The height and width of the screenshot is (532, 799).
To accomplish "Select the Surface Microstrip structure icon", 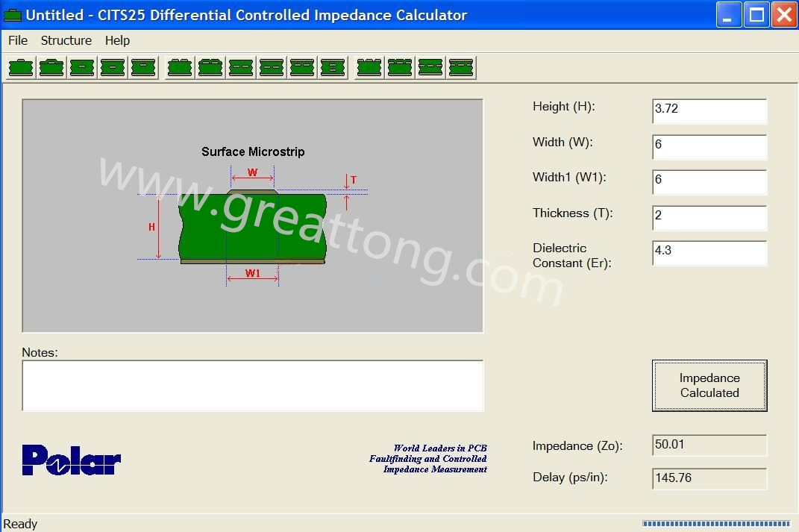I will click(21, 68).
